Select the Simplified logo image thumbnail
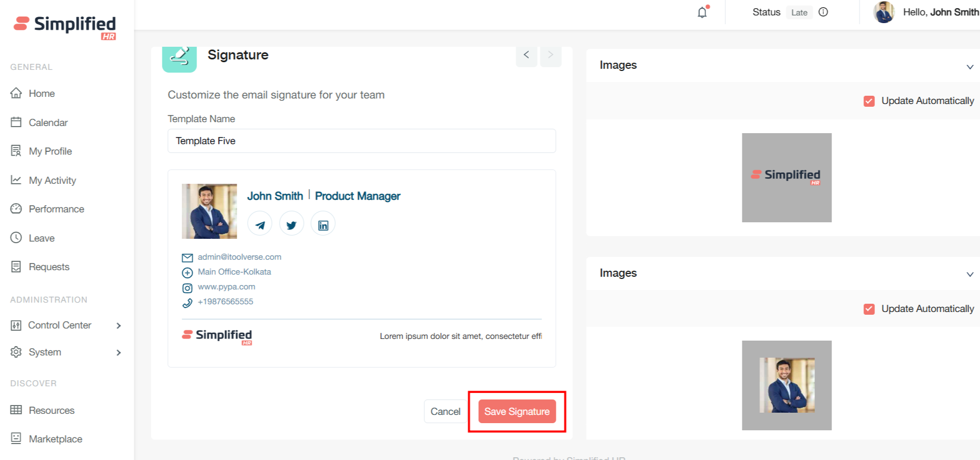980x460 pixels. click(786, 178)
